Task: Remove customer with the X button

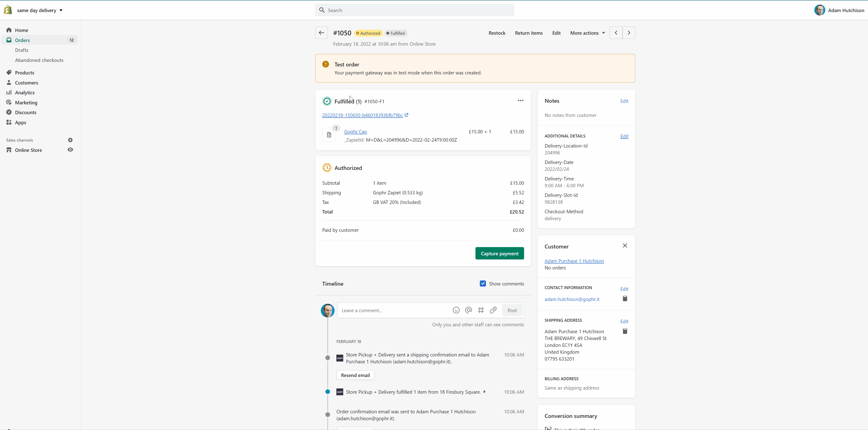Action: coord(625,245)
